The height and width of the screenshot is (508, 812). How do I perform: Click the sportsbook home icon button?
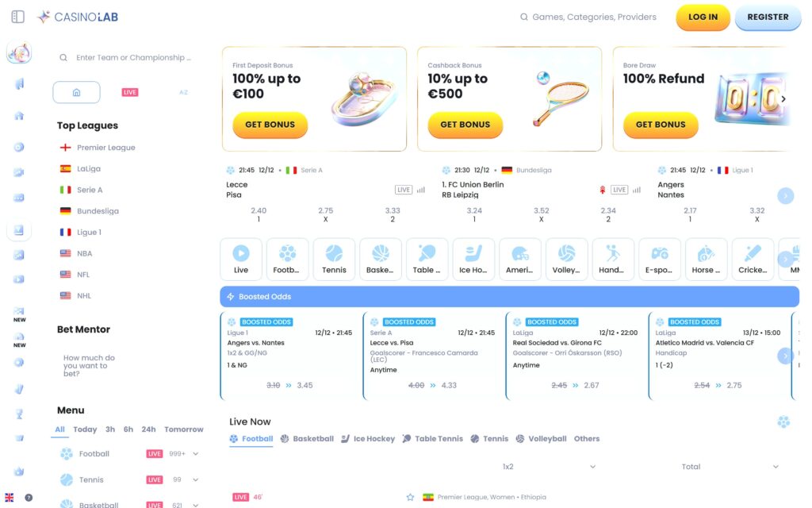coord(76,92)
